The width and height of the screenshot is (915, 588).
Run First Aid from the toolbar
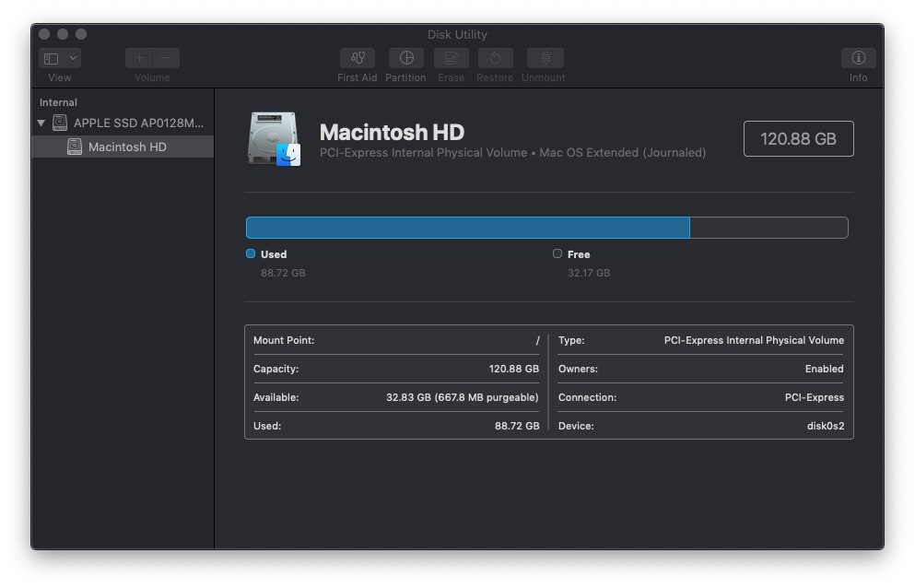(x=358, y=58)
